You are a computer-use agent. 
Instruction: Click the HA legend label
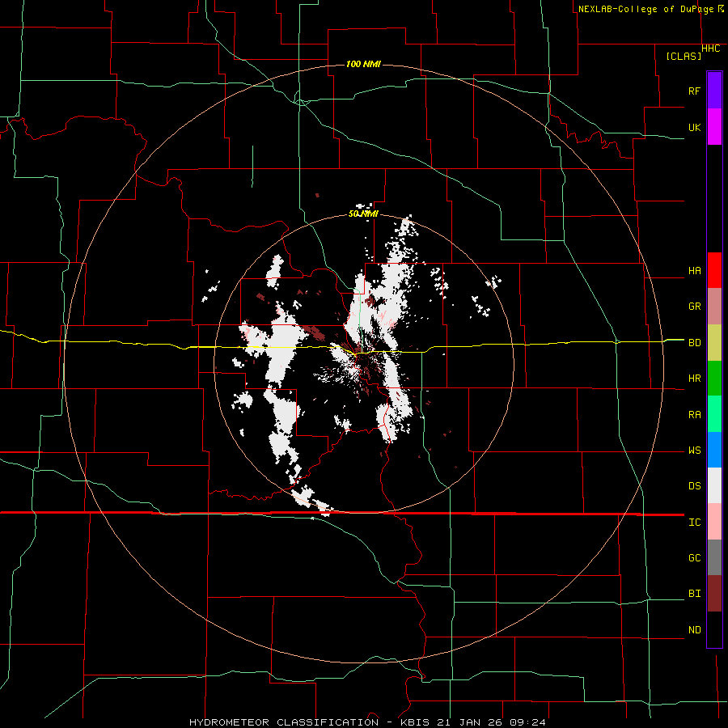[694, 271]
